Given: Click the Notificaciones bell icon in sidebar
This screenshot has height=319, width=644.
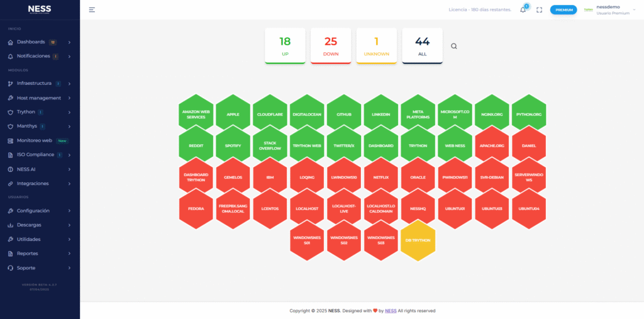Looking at the screenshot, I should [11, 57].
